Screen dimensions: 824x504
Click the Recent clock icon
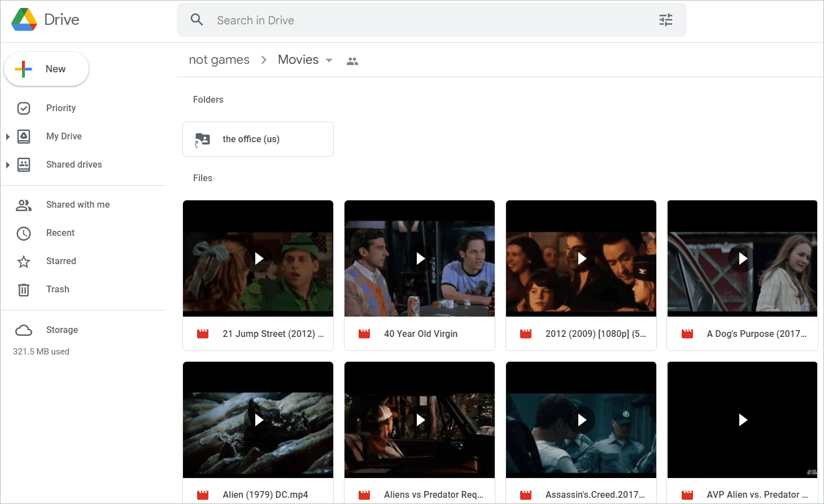(x=24, y=233)
